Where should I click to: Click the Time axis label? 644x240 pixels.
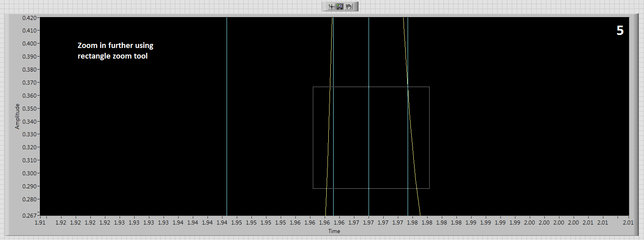pyautogui.click(x=334, y=231)
